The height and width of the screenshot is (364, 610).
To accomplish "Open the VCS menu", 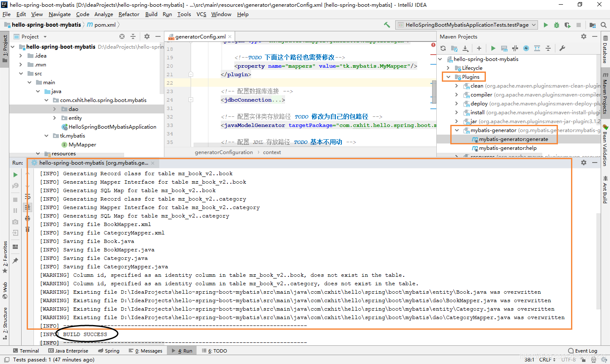I will click(201, 14).
